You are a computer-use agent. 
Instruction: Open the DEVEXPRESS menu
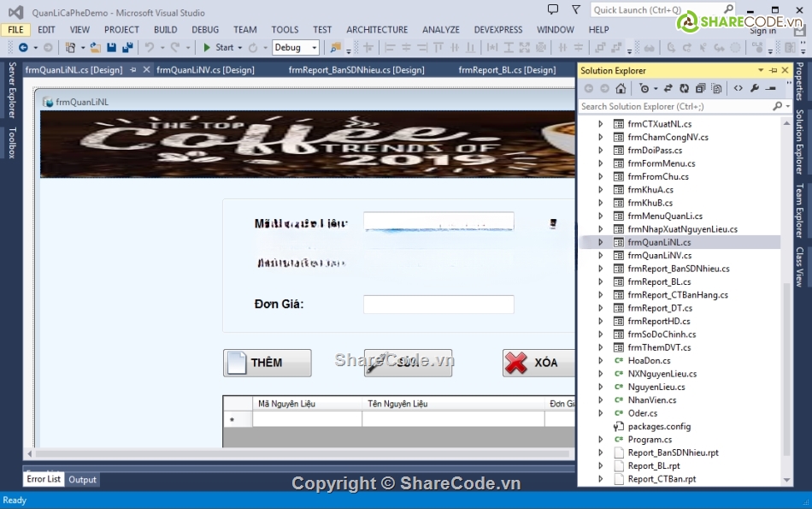498,30
